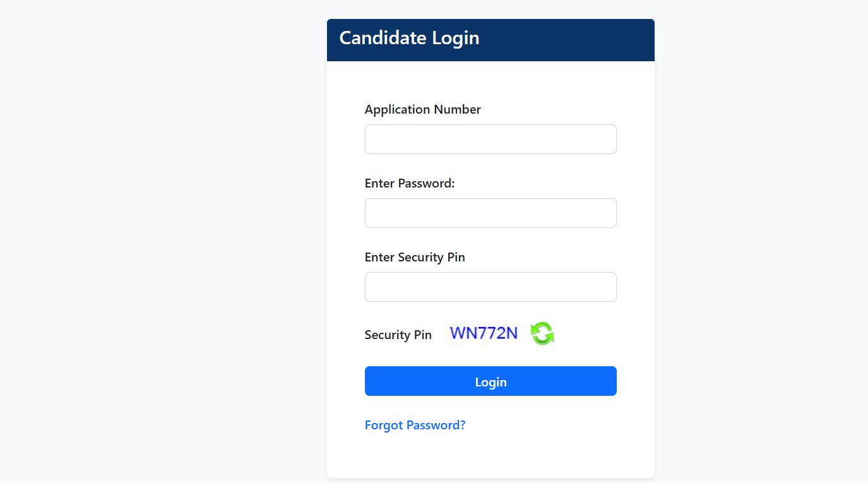The height and width of the screenshot is (483, 868).
Task: Submit the candidate login form
Action: tap(490, 381)
